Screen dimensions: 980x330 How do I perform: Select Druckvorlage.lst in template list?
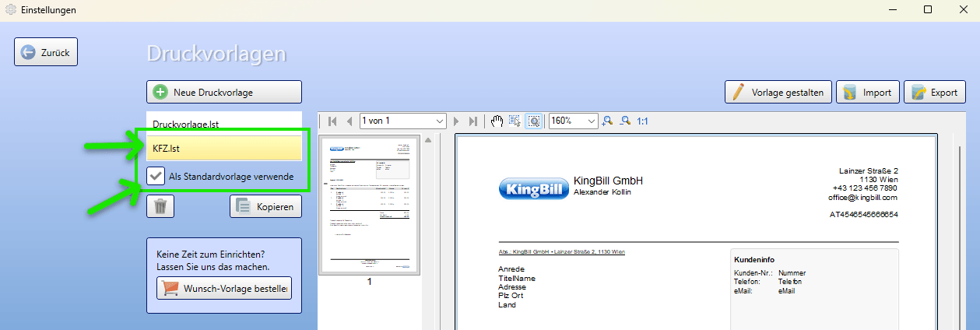(x=224, y=124)
